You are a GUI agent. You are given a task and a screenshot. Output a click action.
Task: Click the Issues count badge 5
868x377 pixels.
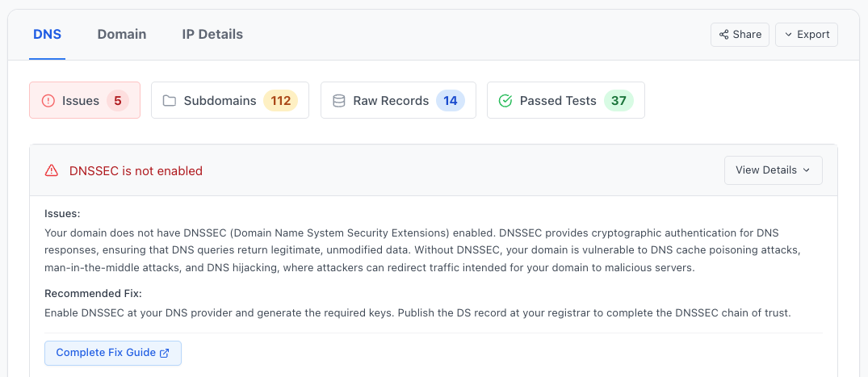point(117,101)
